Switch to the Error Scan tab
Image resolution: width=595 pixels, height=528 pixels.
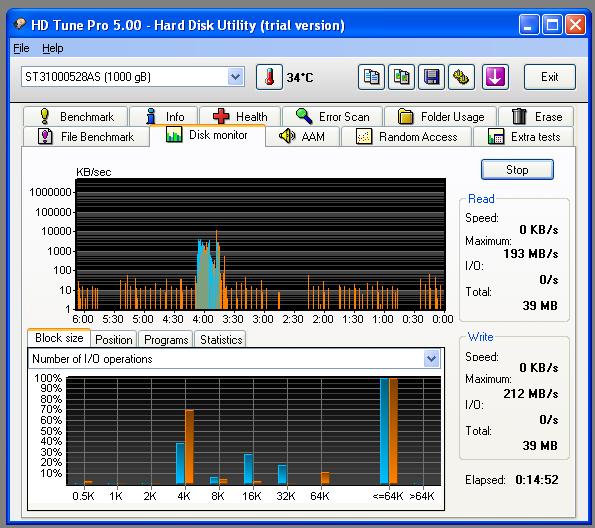pyautogui.click(x=332, y=116)
